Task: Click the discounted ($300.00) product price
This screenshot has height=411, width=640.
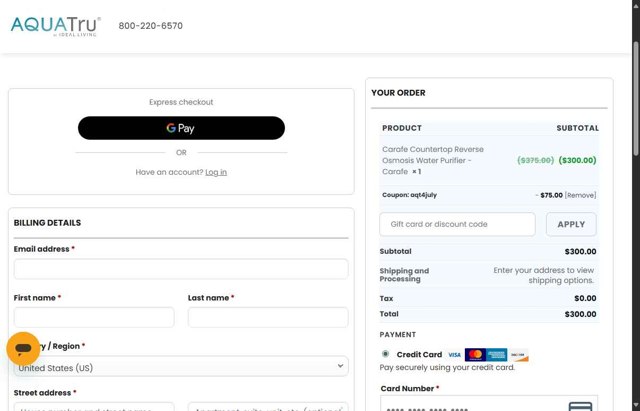Action: pos(577,160)
